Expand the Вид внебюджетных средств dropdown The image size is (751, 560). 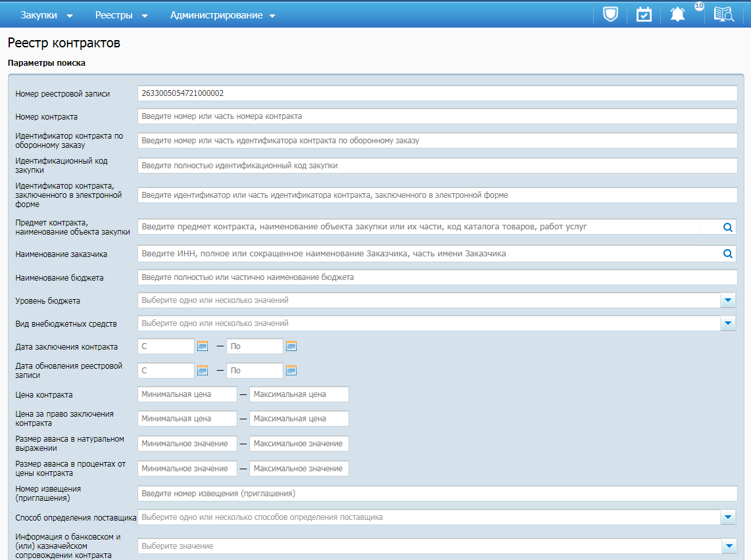tap(728, 323)
